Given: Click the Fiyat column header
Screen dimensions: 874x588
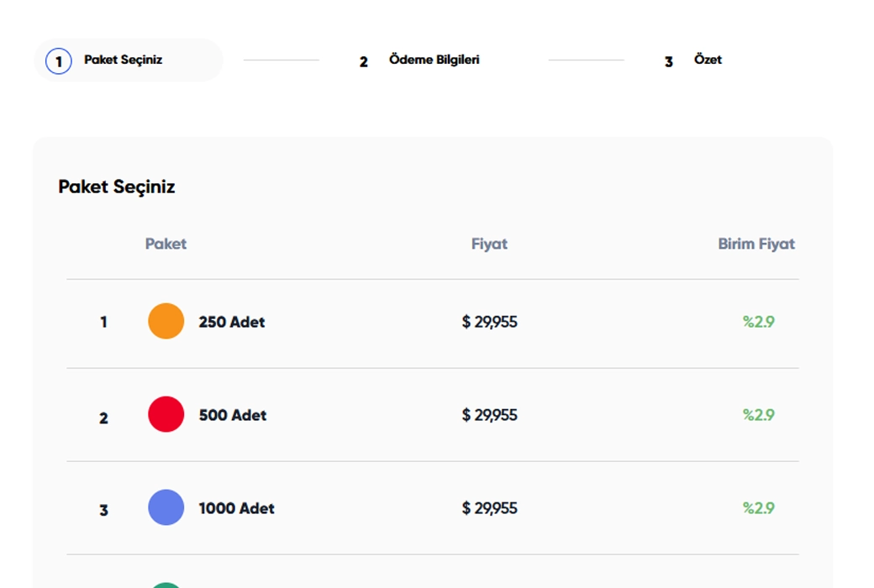Looking at the screenshot, I should click(489, 244).
